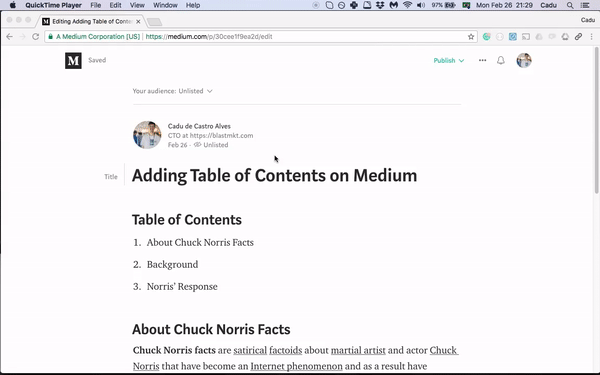Image resolution: width=600 pixels, height=375 pixels.
Task: Click the 'Table of Contents' heading
Action: [187, 220]
